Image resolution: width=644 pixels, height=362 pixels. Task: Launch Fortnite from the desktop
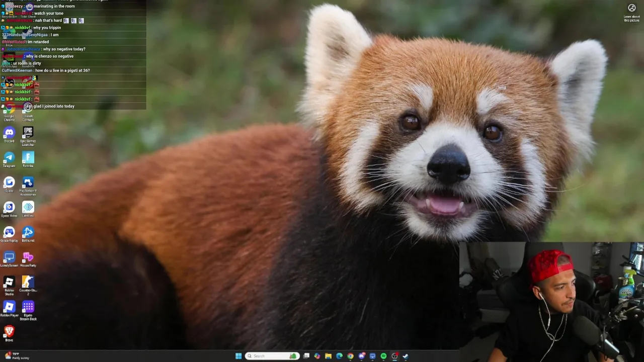click(28, 159)
